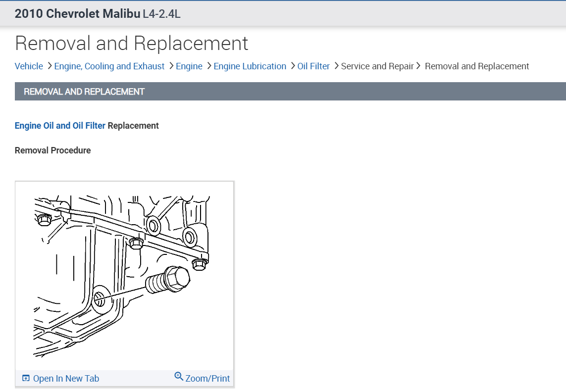Click the oil drain plug diagram image
This screenshot has height=392, width=566.
124,276
